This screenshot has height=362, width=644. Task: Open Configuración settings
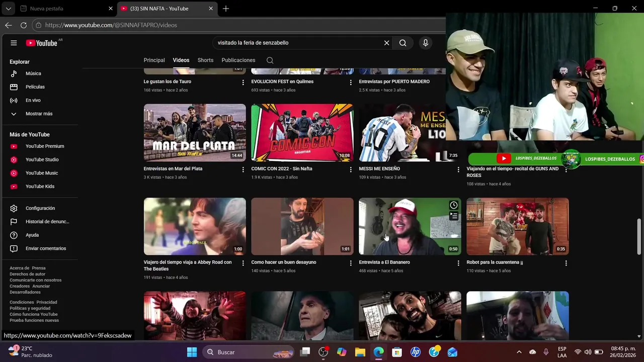click(40, 208)
